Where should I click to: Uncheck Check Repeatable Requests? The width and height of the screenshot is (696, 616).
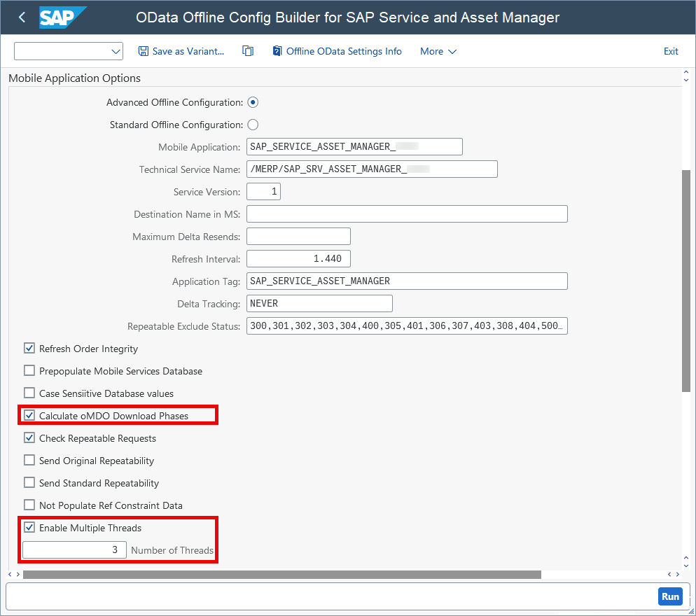[29, 438]
